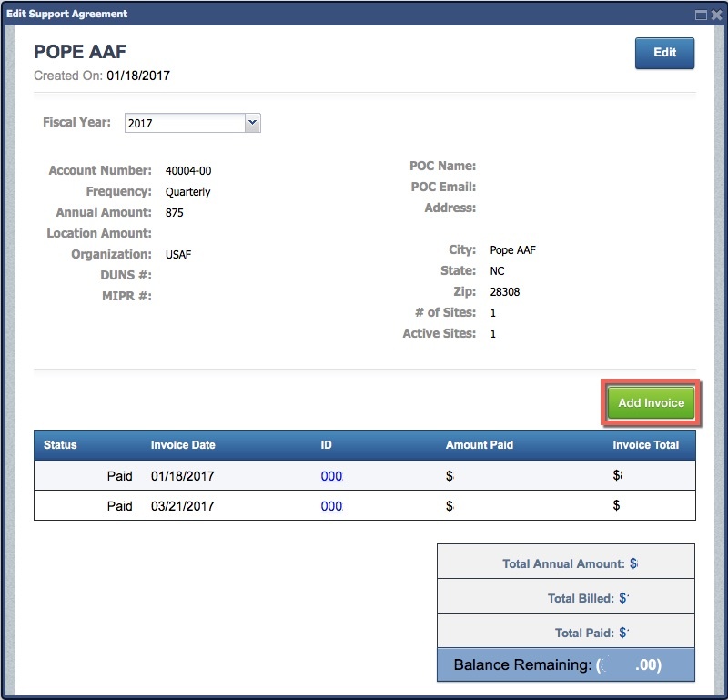Click the Status column header
The image size is (728, 700).
(61, 445)
